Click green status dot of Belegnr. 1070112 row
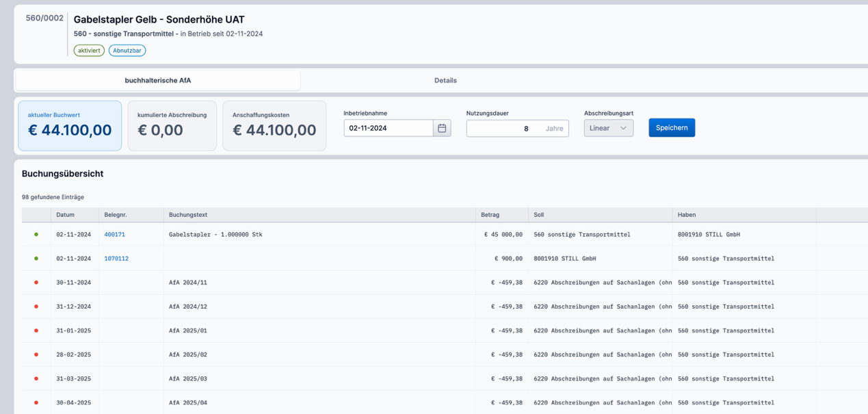868x414 pixels. [x=36, y=259]
